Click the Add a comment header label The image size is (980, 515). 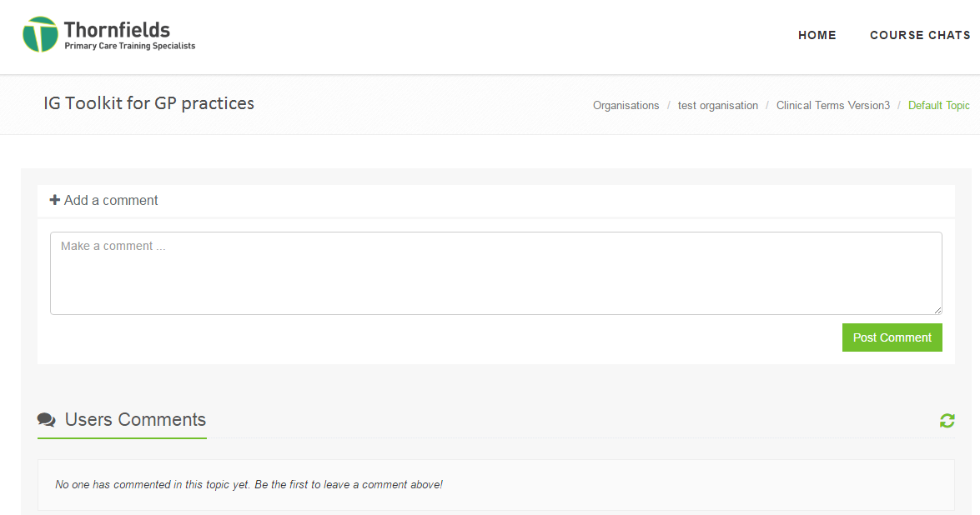111,200
